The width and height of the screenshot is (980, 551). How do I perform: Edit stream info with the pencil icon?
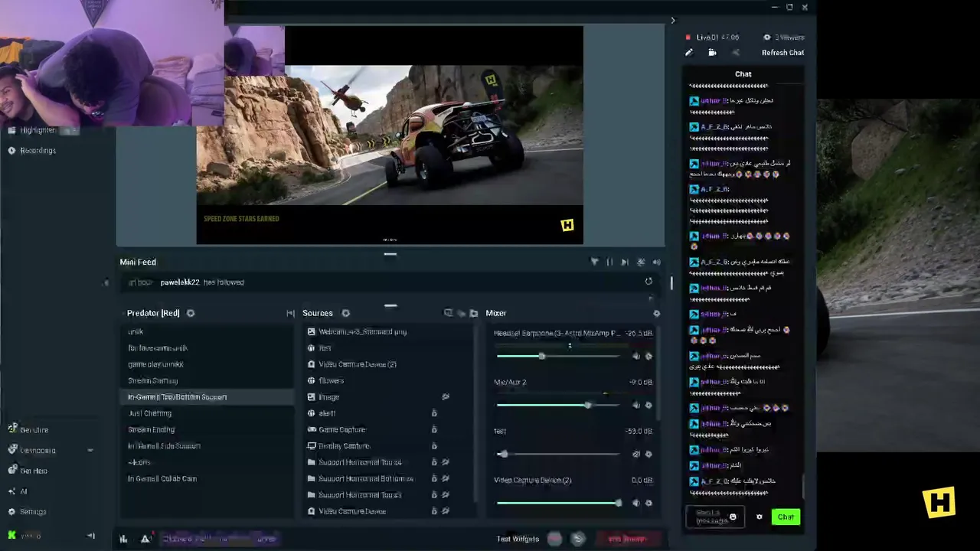[x=689, y=53]
